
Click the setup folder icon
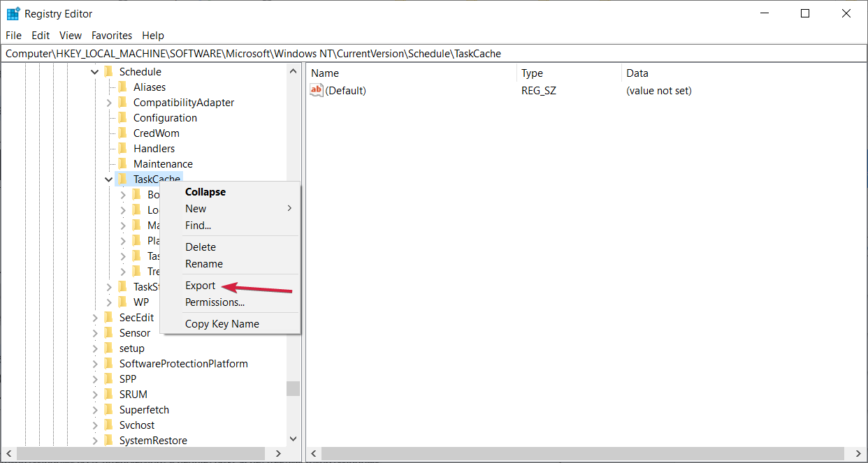[108, 348]
